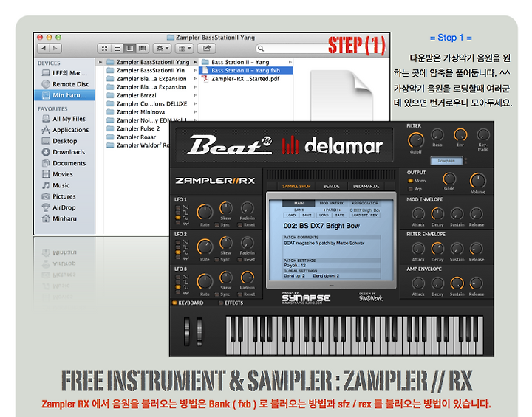532x417 pixels.
Task: Click the modulation wheel
Action: 199,331
